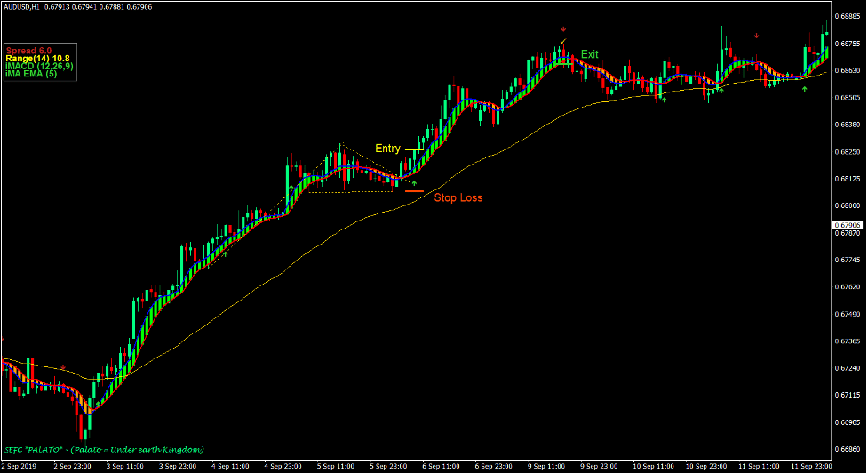Click the red checkmark beside the Exit label
This screenshot has width=868, height=474.
(563, 41)
